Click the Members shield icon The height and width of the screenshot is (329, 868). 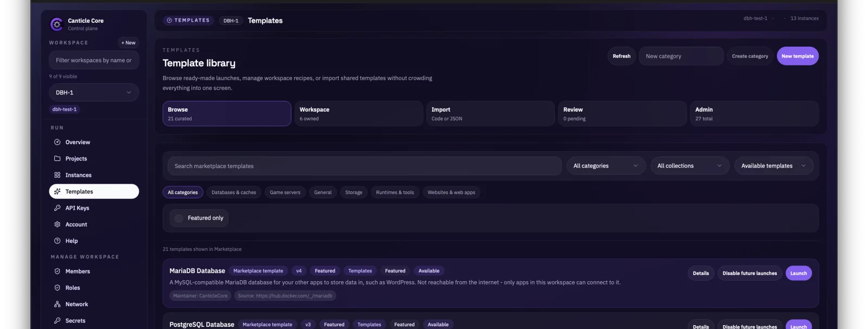coord(57,271)
